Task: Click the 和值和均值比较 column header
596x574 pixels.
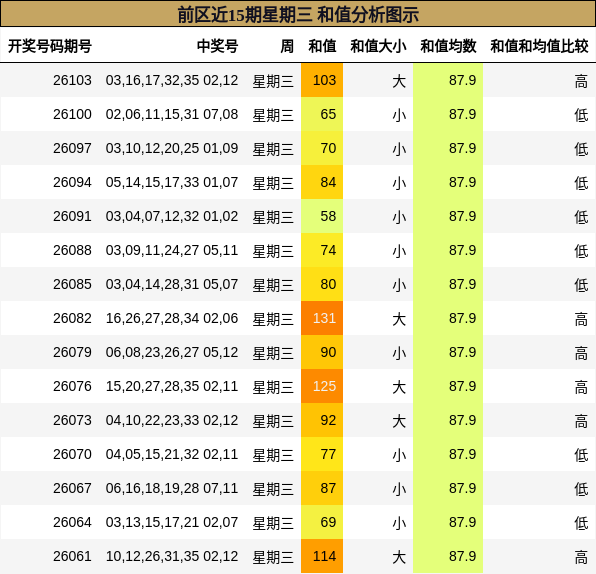Action: click(539, 46)
